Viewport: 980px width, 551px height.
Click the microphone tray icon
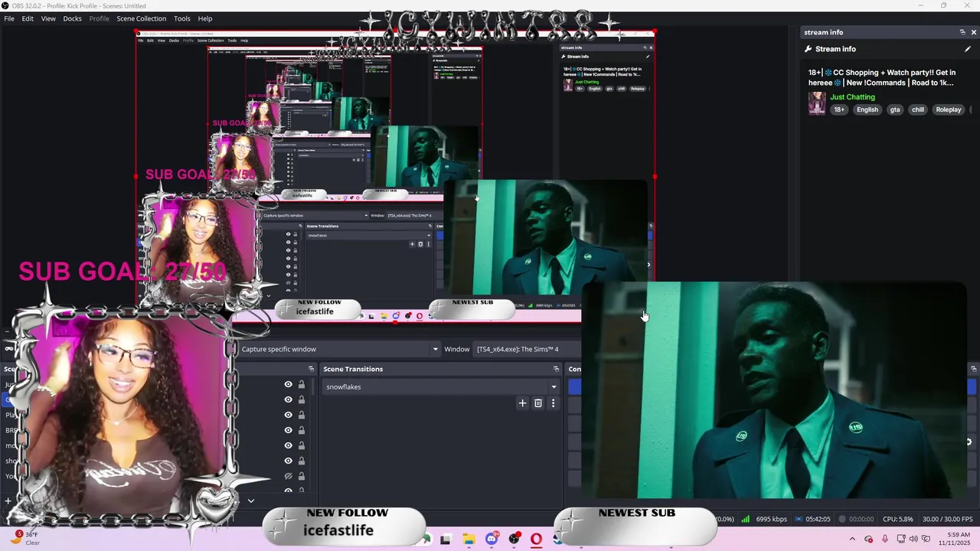[885, 540]
